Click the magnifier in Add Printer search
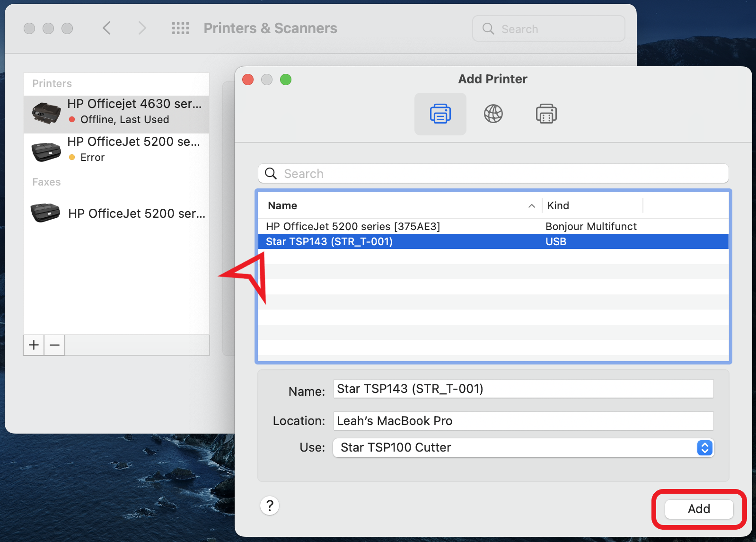This screenshot has height=542, width=756. [x=271, y=174]
